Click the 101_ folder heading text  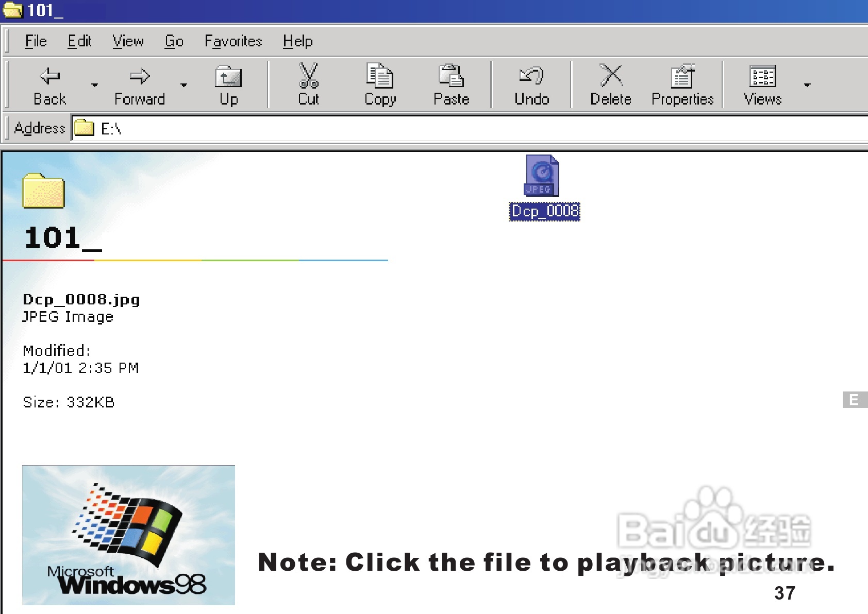[x=63, y=238]
